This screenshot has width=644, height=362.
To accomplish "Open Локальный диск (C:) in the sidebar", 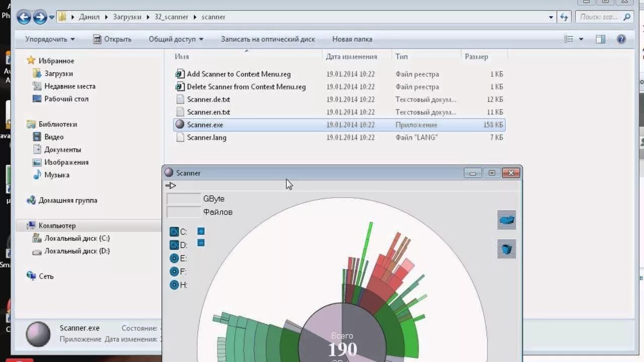I will (x=76, y=238).
